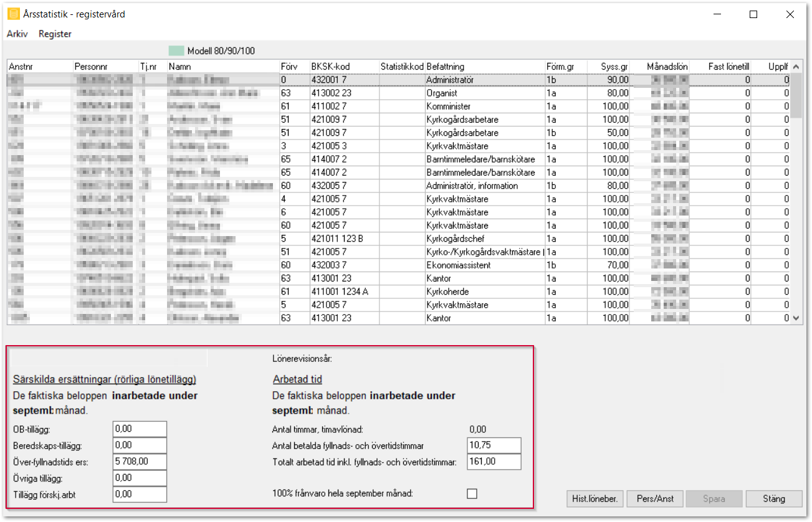This screenshot has width=812, height=522.
Task: Sort by the Befattning column header
Action: (x=485, y=67)
